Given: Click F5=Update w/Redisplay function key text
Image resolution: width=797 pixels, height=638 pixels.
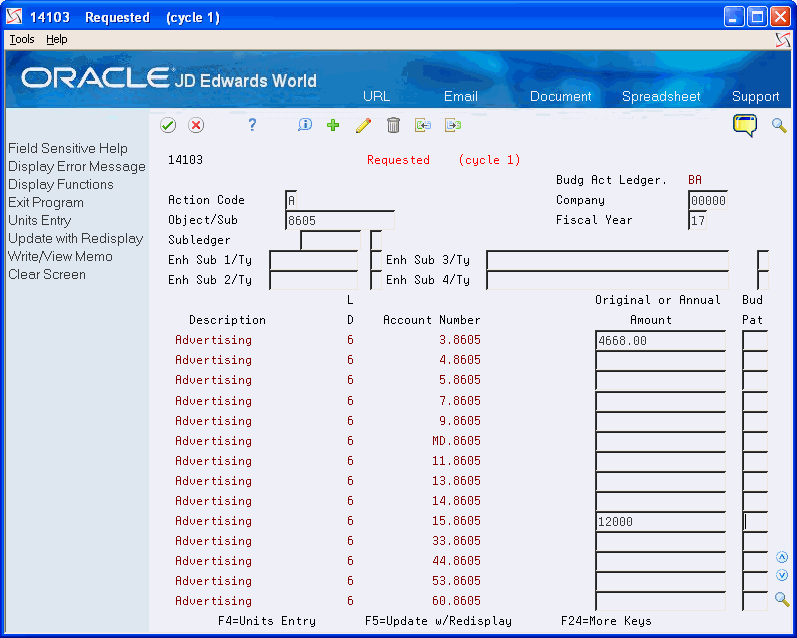Looking at the screenshot, I should [x=438, y=621].
